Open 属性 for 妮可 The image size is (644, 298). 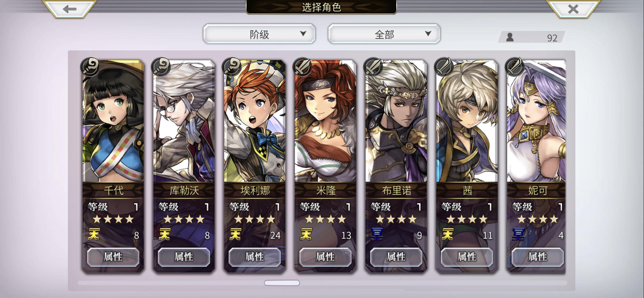click(x=538, y=257)
